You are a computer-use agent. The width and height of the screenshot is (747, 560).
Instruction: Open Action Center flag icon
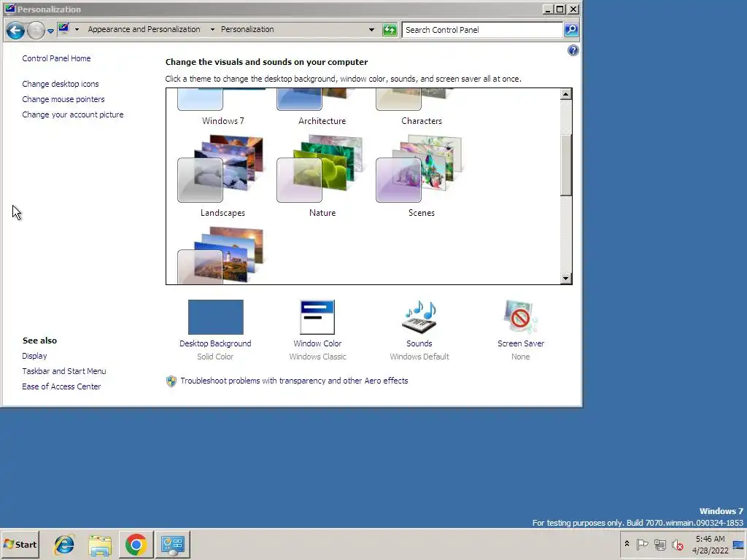[642, 544]
